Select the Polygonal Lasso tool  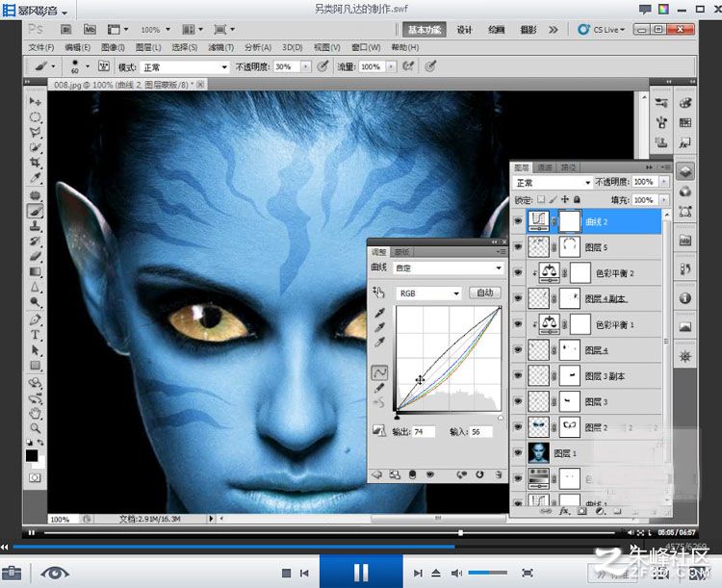tap(35, 132)
